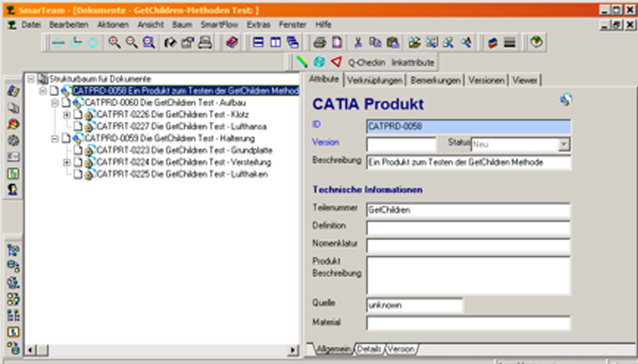Viewport: 638px width, 364px height.
Task: Click the purple book icon
Action: tap(232, 42)
